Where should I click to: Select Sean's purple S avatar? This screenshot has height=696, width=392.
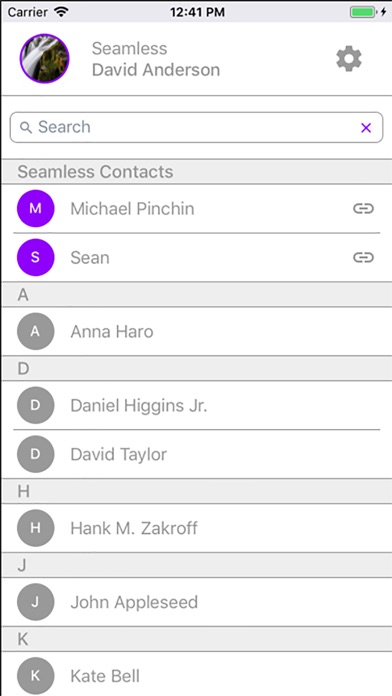click(36, 257)
